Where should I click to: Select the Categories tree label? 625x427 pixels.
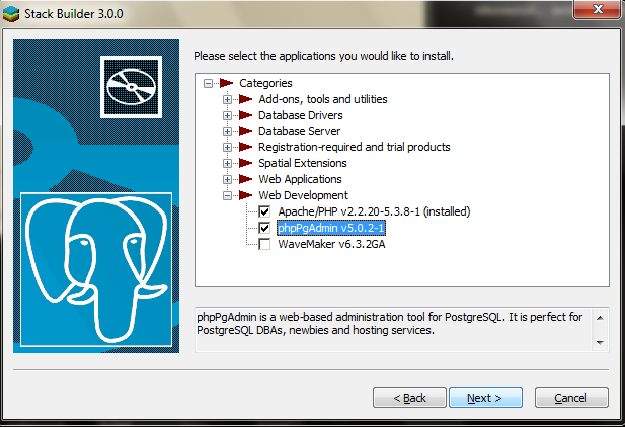tap(265, 83)
